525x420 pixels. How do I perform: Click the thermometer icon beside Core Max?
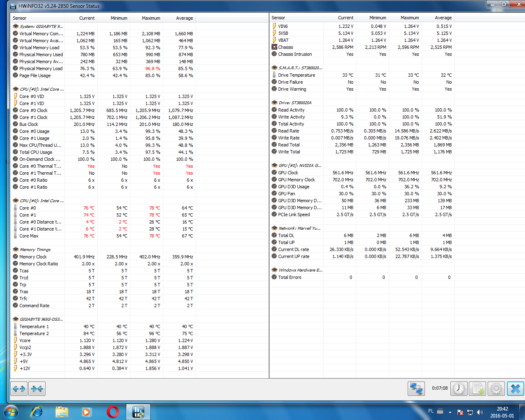click(15, 236)
